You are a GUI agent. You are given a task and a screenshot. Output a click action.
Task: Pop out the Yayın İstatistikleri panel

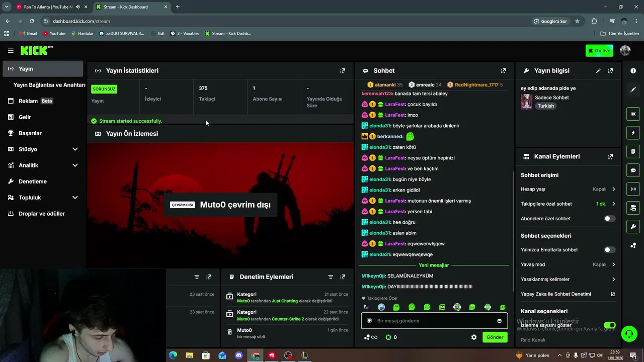[343, 71]
